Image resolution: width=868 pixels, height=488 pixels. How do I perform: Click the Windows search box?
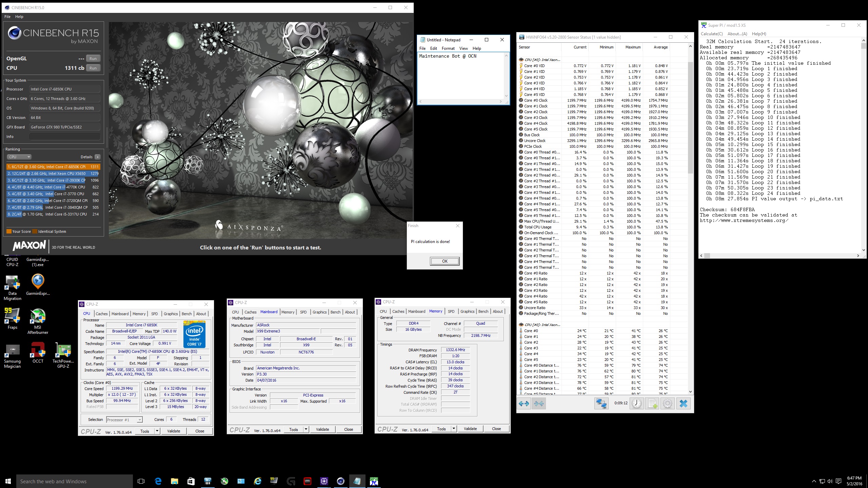(x=75, y=481)
